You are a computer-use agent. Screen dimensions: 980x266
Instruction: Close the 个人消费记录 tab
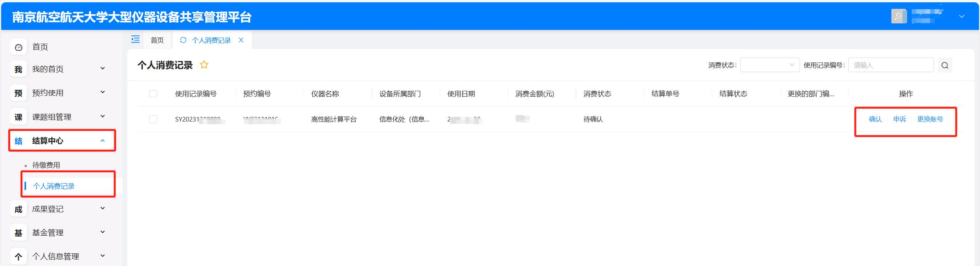pos(241,40)
